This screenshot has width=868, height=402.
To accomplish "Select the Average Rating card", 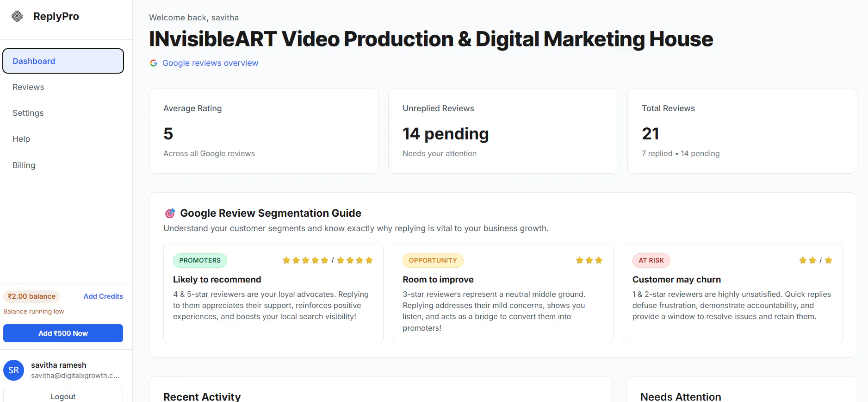I will coord(264,131).
